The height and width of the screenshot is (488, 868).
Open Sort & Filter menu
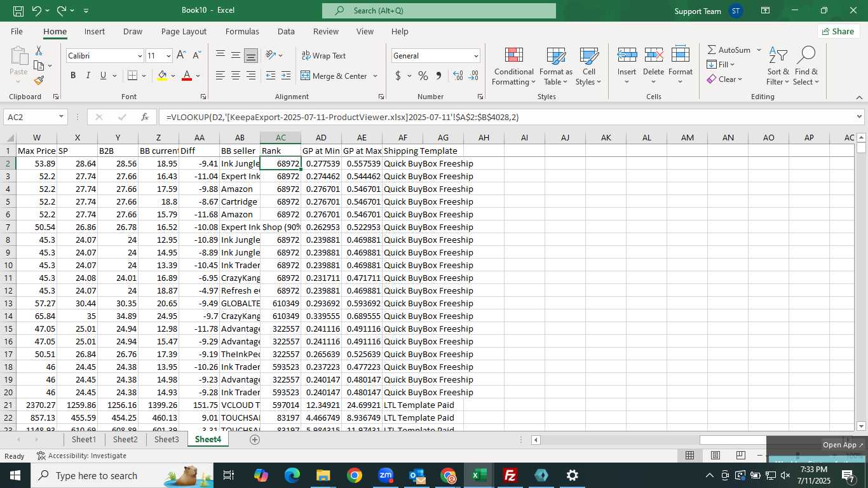778,66
